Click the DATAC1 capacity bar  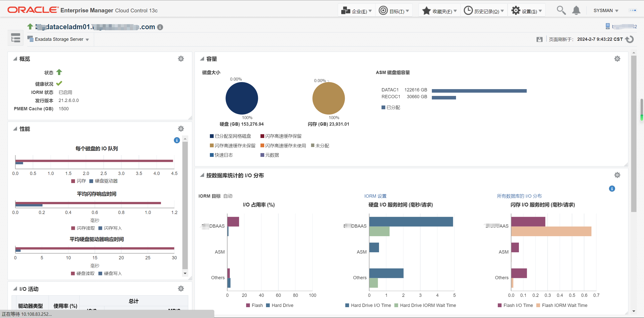(x=479, y=91)
